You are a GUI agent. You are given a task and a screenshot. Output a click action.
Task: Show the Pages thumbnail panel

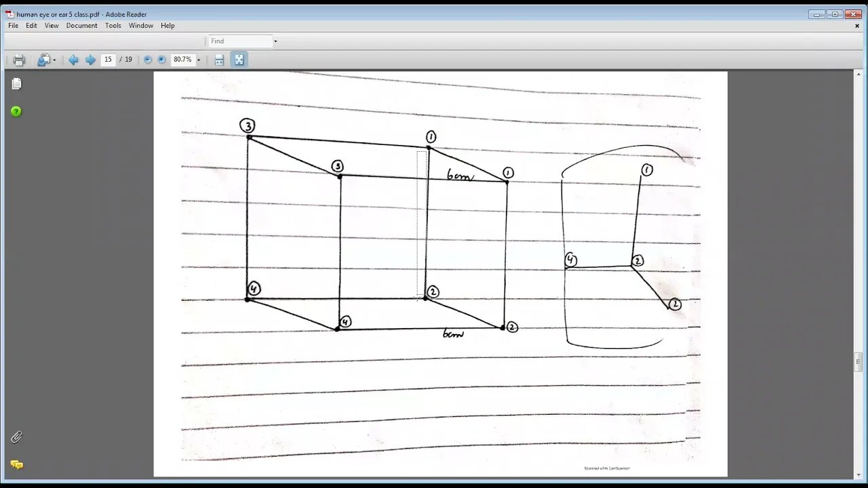(17, 83)
